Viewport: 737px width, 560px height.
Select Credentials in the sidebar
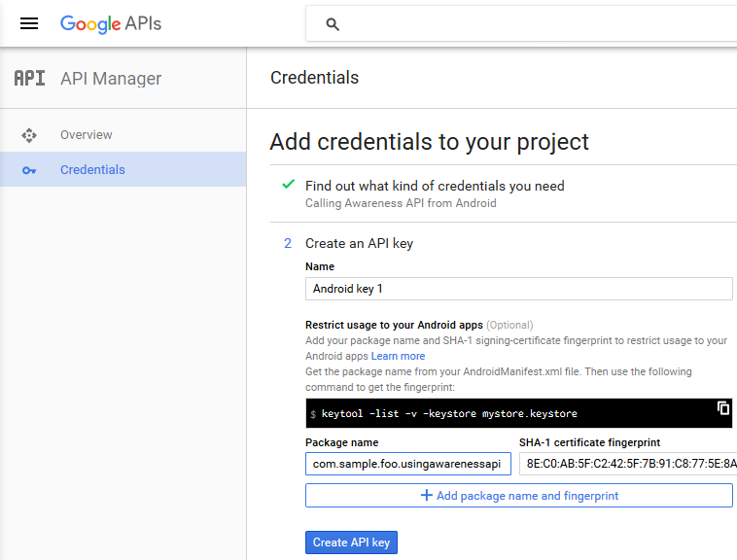point(92,170)
